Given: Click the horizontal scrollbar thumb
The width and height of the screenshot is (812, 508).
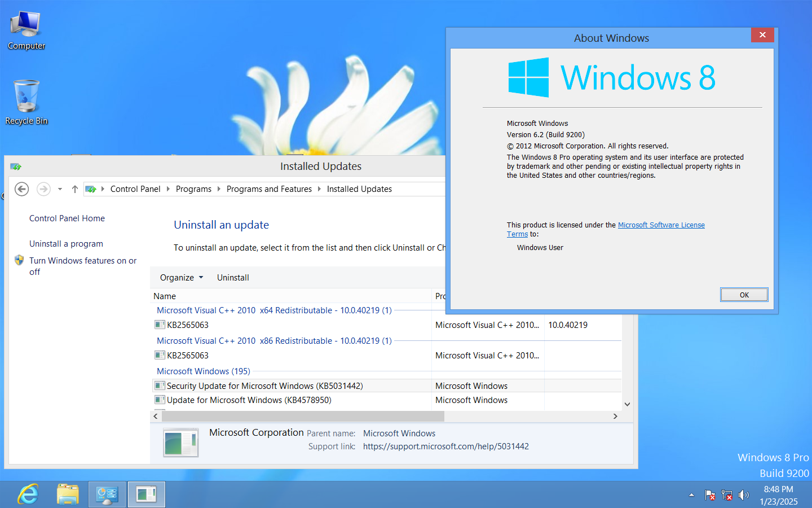Looking at the screenshot, I should (303, 416).
